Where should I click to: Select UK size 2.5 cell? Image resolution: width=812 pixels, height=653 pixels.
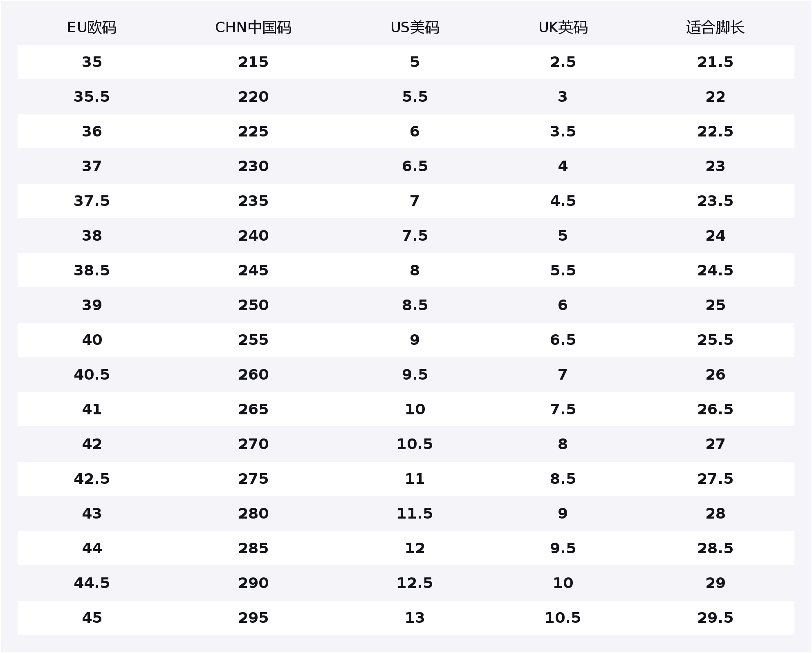click(563, 62)
